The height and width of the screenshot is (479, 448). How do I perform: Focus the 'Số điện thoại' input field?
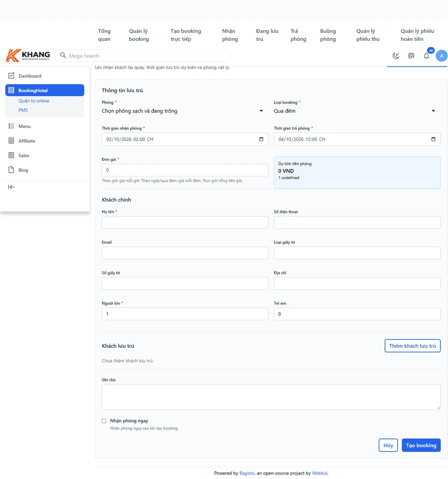tap(357, 223)
